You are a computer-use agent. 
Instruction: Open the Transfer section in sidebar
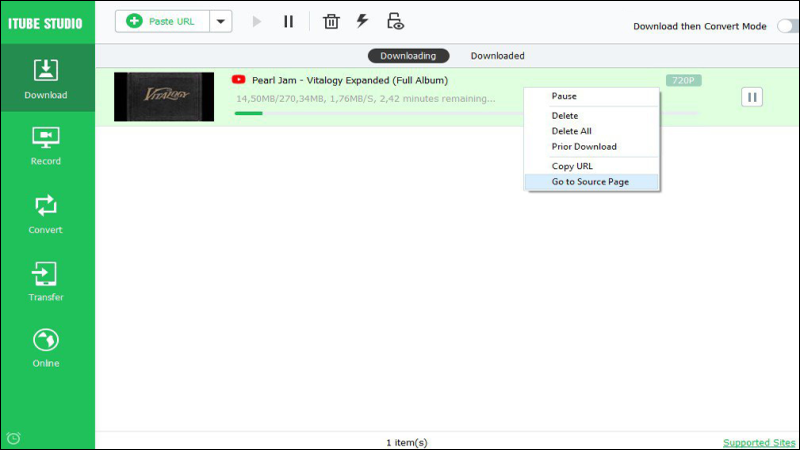(x=46, y=282)
